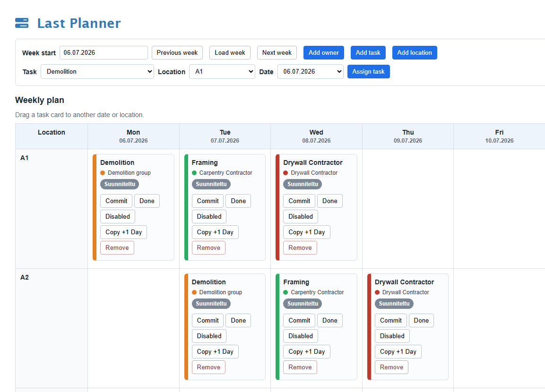Open the Task dropdown showing Demolition
Image resolution: width=545 pixels, height=392 pixels.
pos(97,71)
